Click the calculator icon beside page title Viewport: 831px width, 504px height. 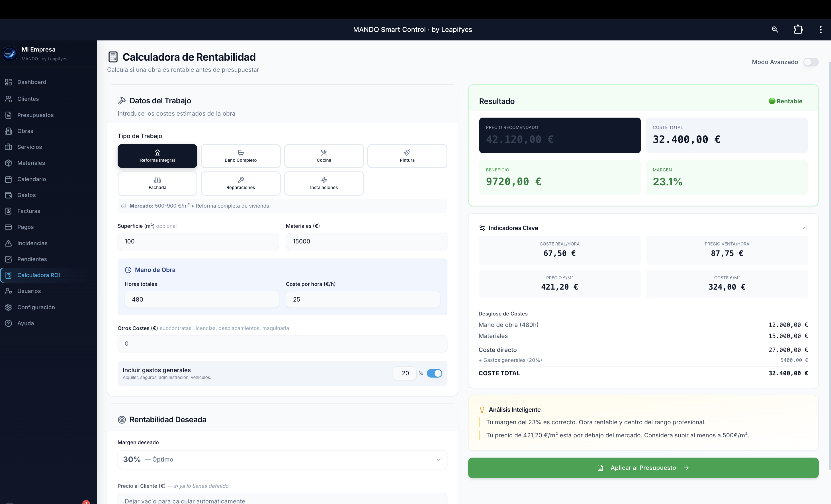113,57
